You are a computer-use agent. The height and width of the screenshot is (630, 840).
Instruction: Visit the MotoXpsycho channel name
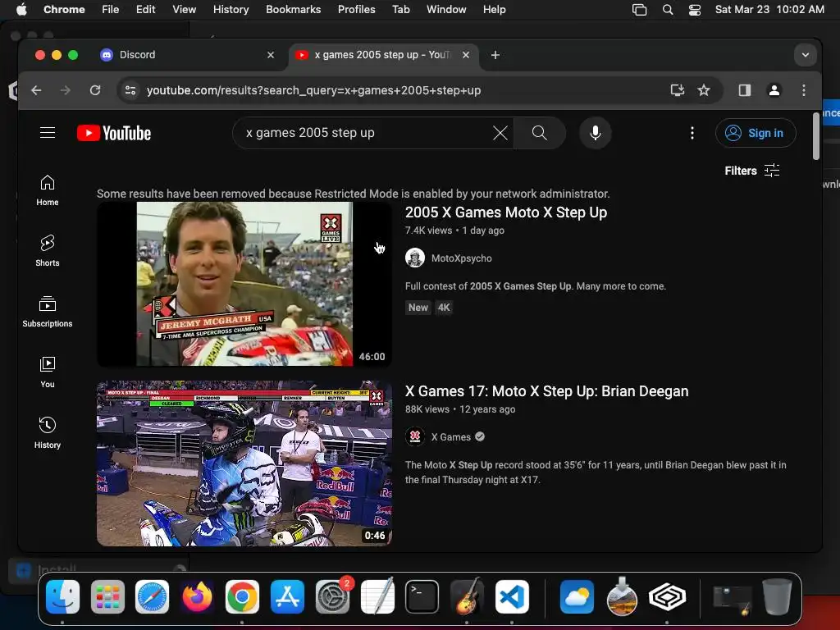pyautogui.click(x=461, y=258)
